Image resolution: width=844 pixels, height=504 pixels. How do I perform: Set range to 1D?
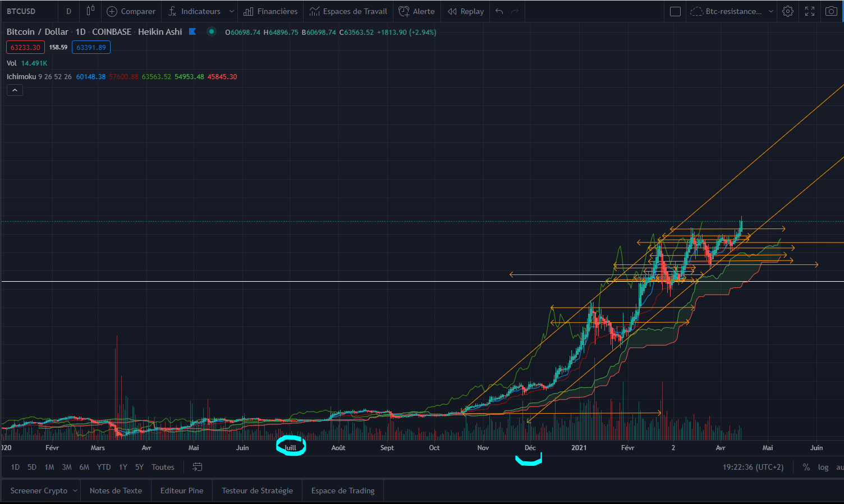15,467
